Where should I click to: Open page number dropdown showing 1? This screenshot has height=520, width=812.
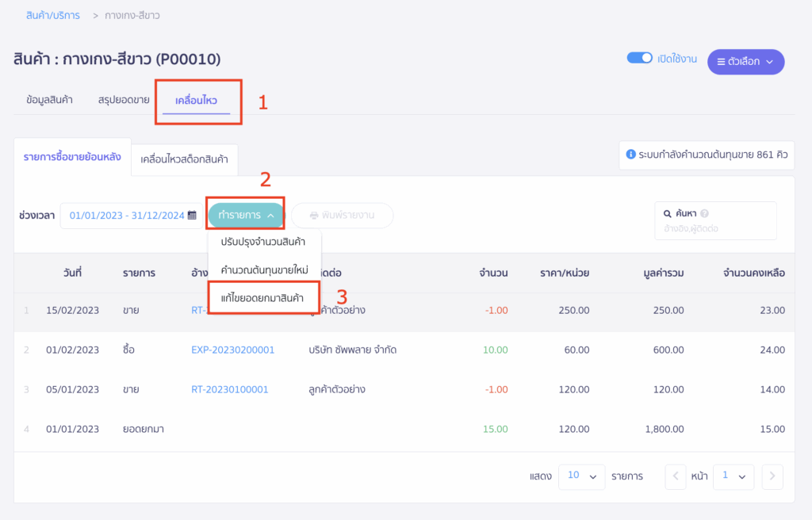click(x=733, y=476)
